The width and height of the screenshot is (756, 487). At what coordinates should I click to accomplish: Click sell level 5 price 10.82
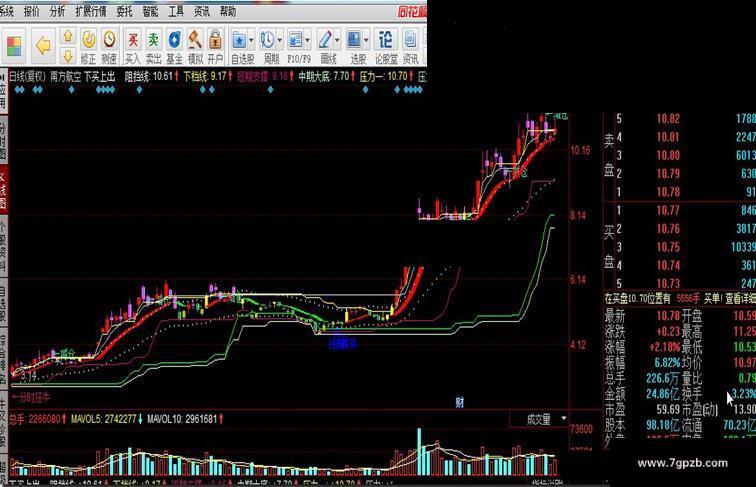coord(668,119)
